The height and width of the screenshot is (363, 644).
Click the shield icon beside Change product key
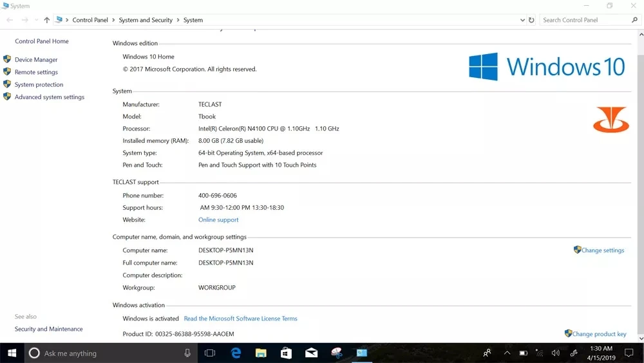pyautogui.click(x=569, y=333)
